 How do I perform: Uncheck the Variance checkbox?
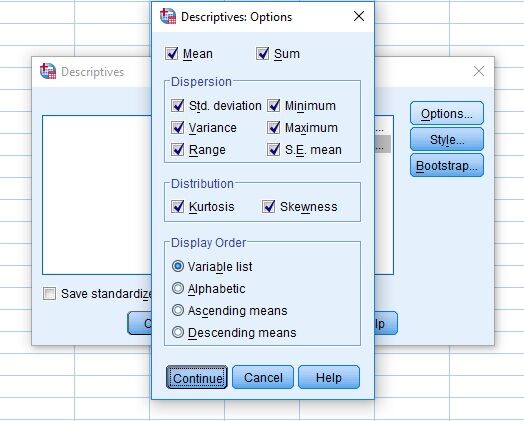(x=177, y=128)
